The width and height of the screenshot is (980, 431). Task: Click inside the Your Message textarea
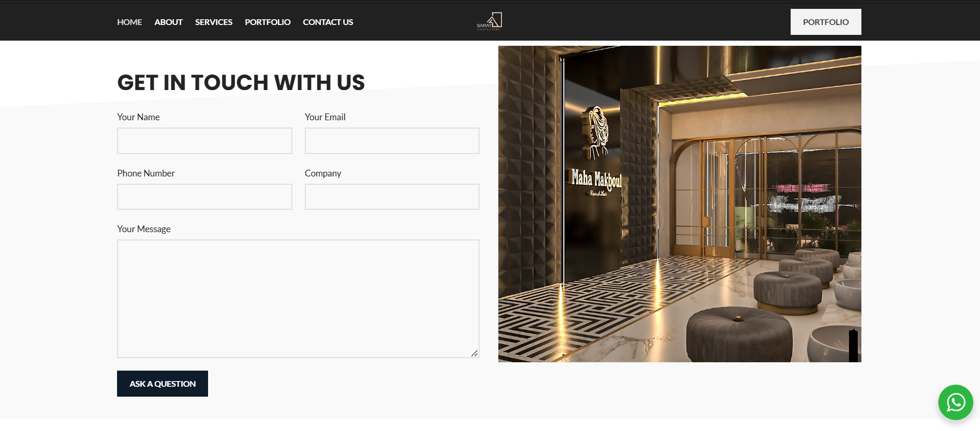[298, 299]
